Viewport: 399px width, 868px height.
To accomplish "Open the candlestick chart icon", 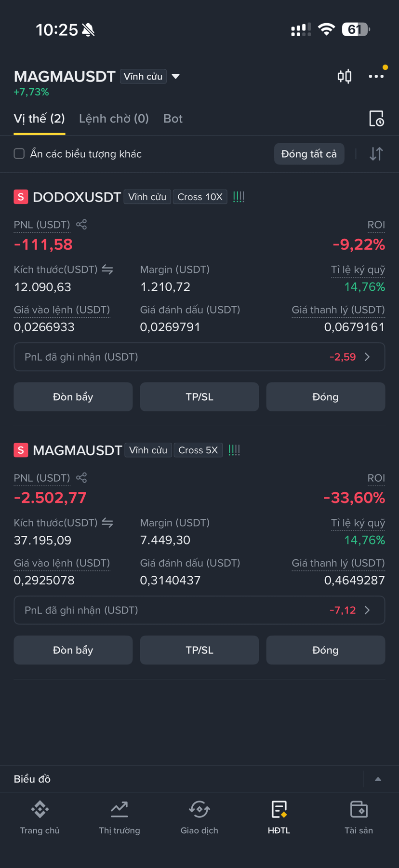I will pos(345,76).
